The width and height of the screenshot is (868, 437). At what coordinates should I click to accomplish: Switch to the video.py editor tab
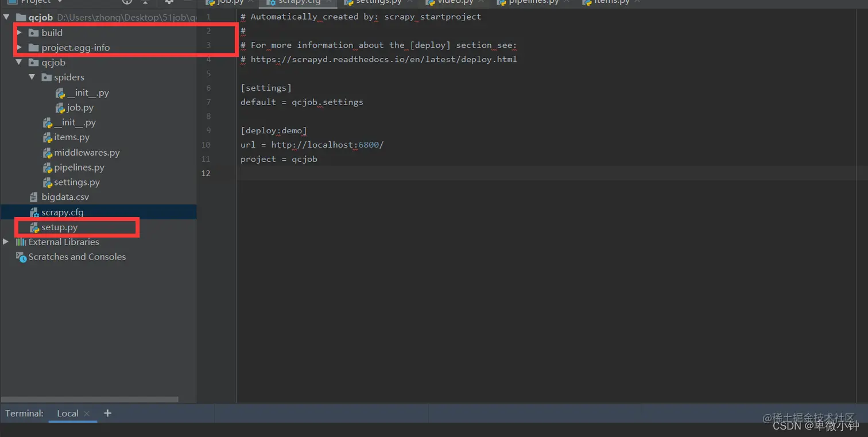(455, 2)
